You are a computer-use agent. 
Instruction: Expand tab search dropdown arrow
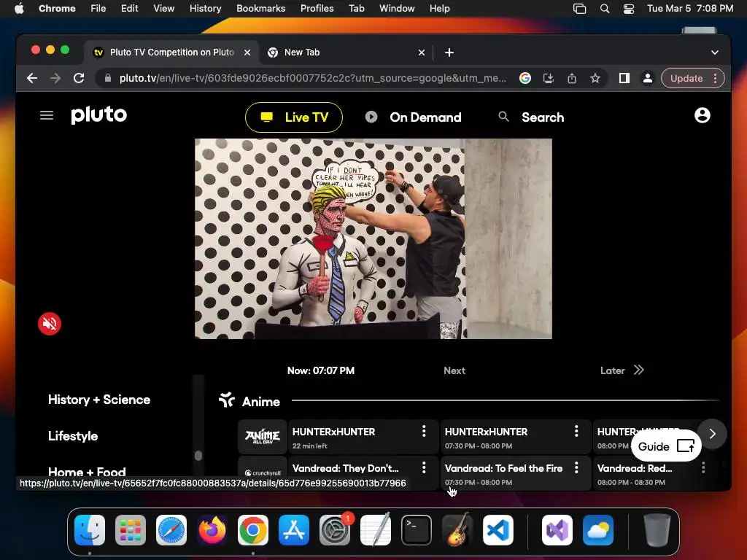click(715, 52)
